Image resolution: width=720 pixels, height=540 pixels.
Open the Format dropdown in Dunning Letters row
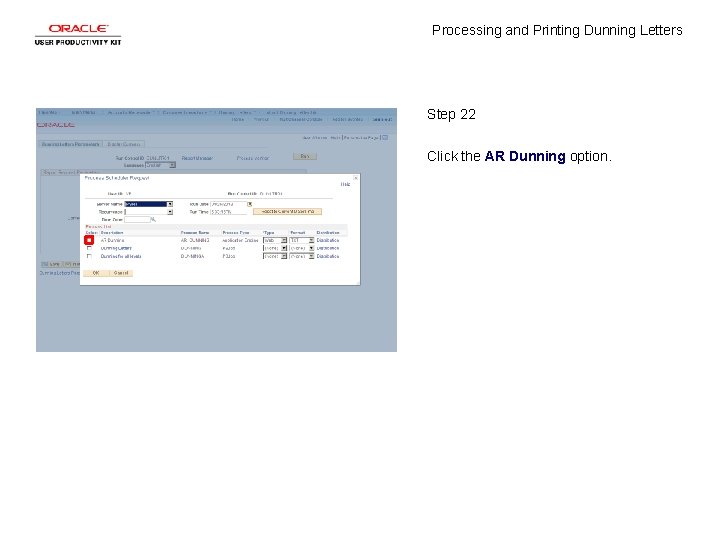(302, 248)
